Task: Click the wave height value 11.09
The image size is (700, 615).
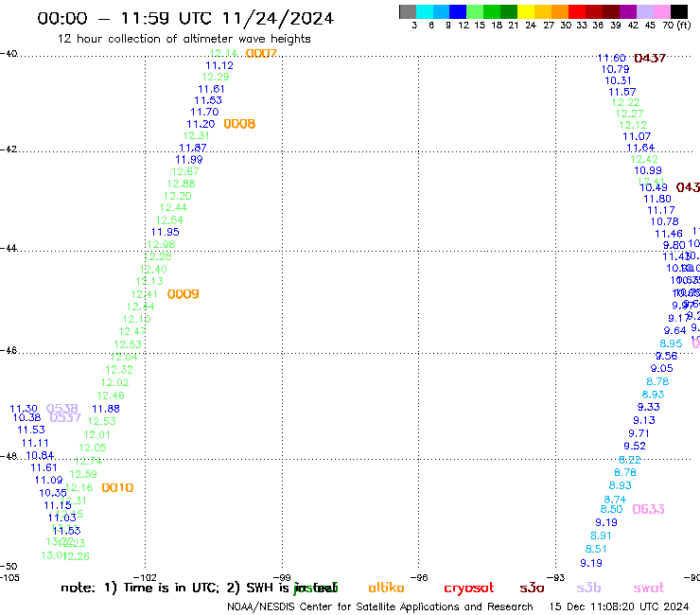Action: point(48,480)
